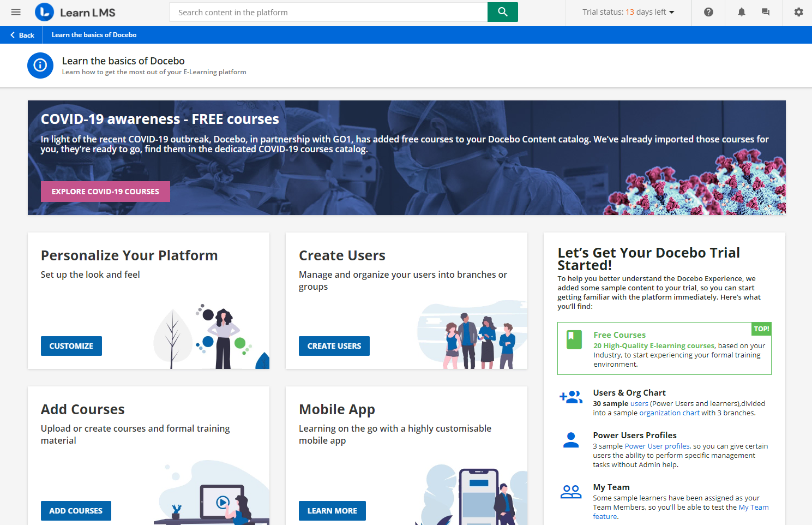Image resolution: width=812 pixels, height=525 pixels.
Task: Expand the Trial status dropdown
Action: click(628, 12)
